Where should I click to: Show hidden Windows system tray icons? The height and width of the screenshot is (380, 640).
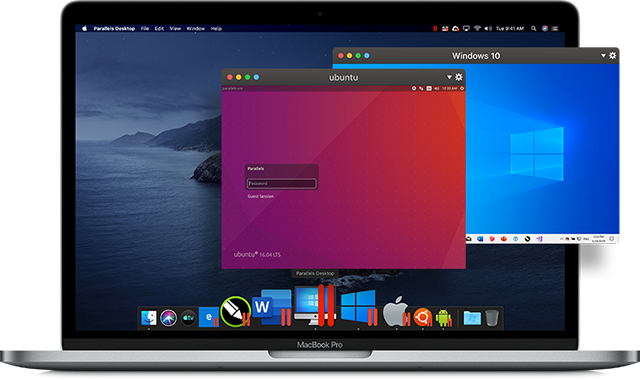[561, 239]
